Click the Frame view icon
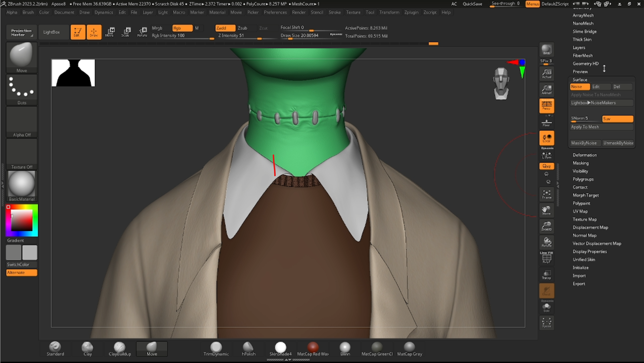The height and width of the screenshot is (363, 644). coord(546,194)
